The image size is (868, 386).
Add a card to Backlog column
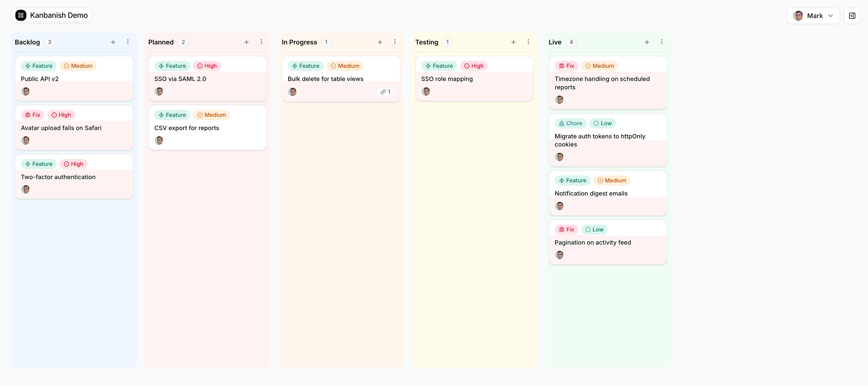point(113,42)
